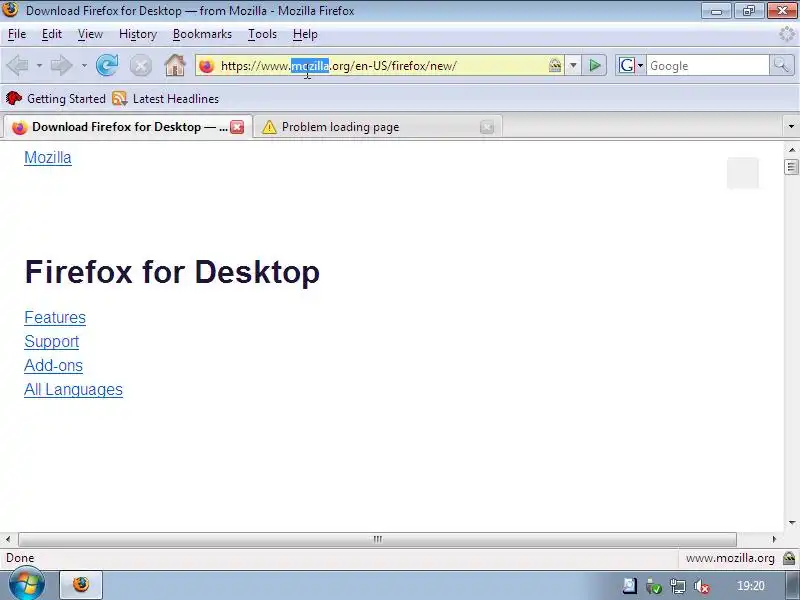Click the Forward navigation arrow

[x=62, y=65]
